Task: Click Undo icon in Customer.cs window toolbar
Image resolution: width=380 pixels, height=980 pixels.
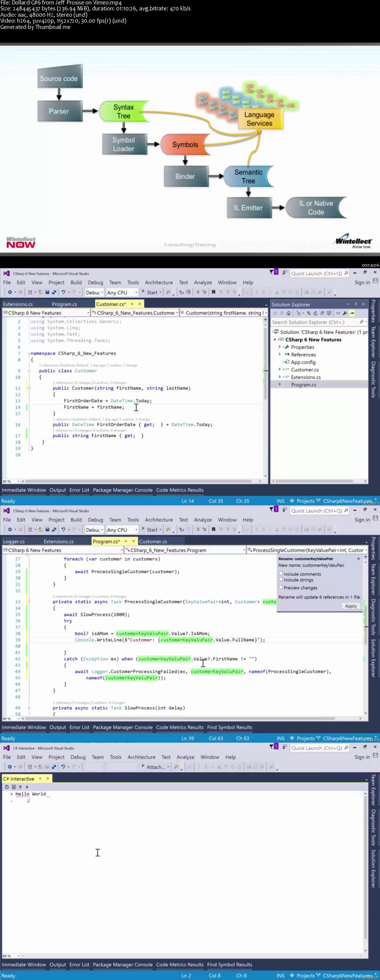Action: point(63,292)
